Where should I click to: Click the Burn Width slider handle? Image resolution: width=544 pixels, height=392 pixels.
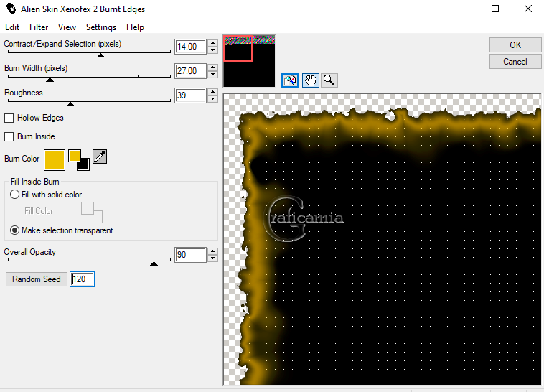tap(50, 80)
